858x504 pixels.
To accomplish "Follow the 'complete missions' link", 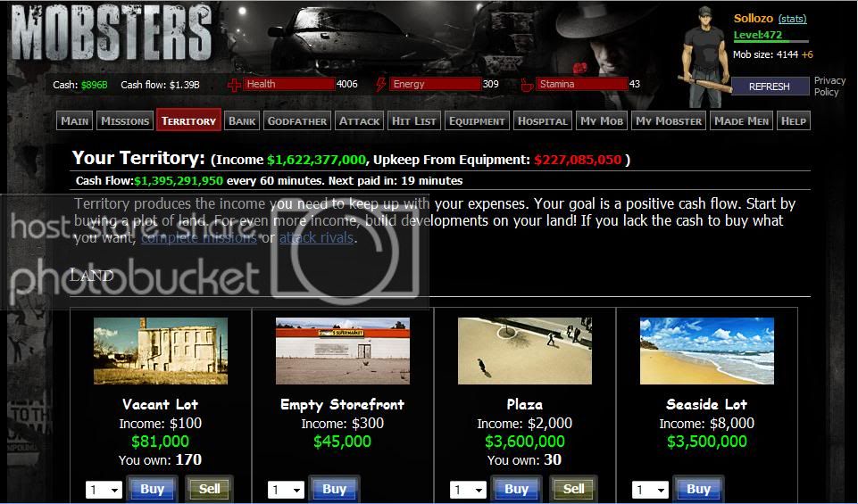I will [x=199, y=238].
